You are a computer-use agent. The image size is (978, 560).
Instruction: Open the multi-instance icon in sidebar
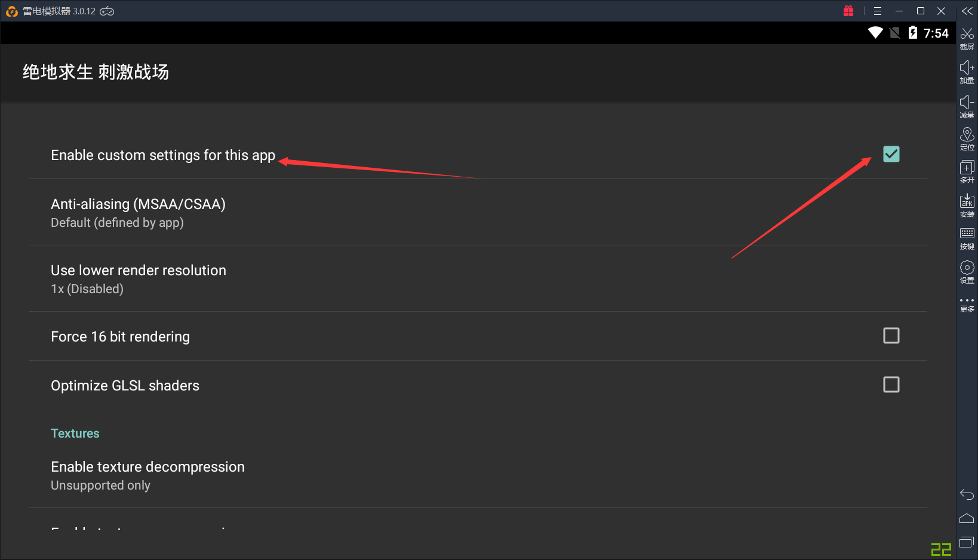pos(967,168)
